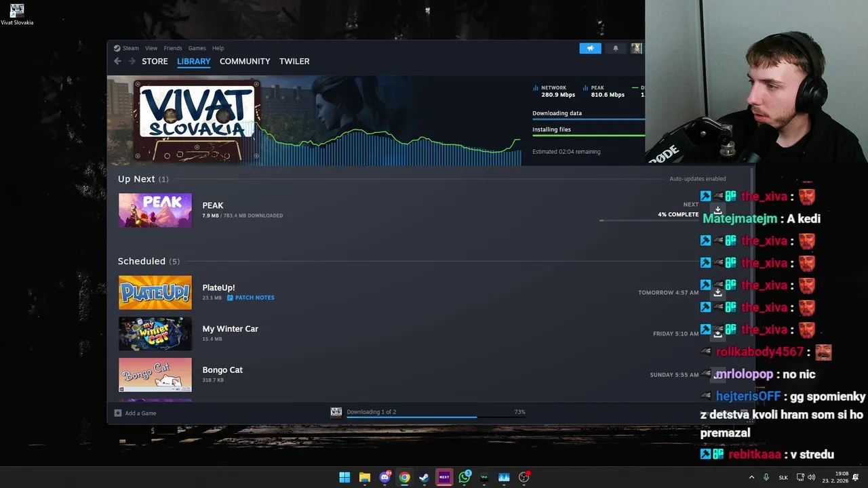Switch to the LIBRARY tab
The width and height of the screenshot is (868, 488).
[x=194, y=61]
